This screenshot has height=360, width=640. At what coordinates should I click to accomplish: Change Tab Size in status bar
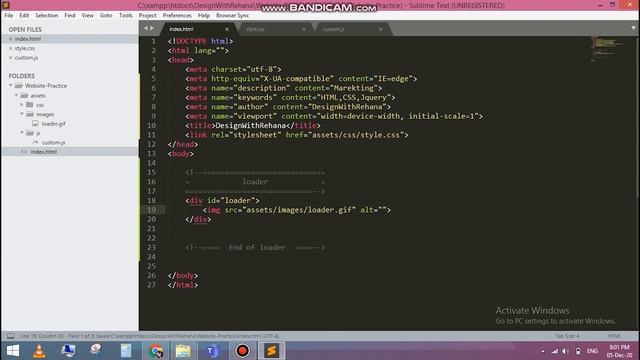567,336
